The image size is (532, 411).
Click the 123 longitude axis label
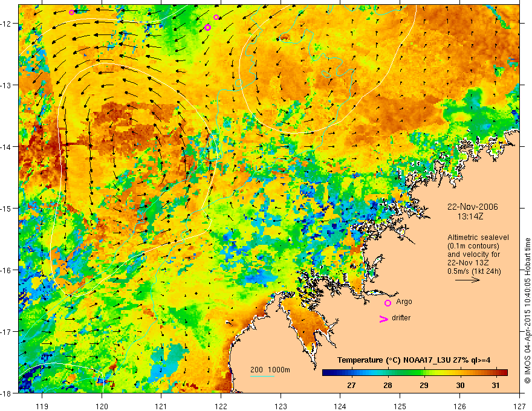click(281, 406)
